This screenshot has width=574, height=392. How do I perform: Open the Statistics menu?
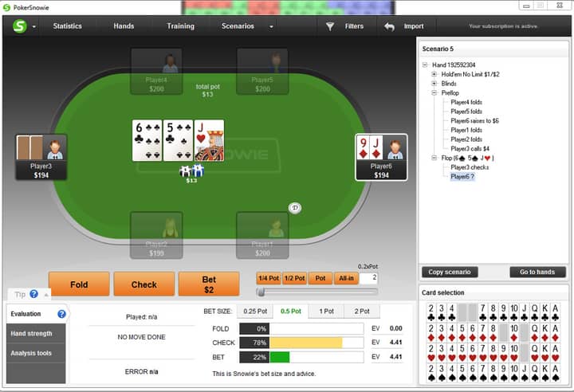67,26
